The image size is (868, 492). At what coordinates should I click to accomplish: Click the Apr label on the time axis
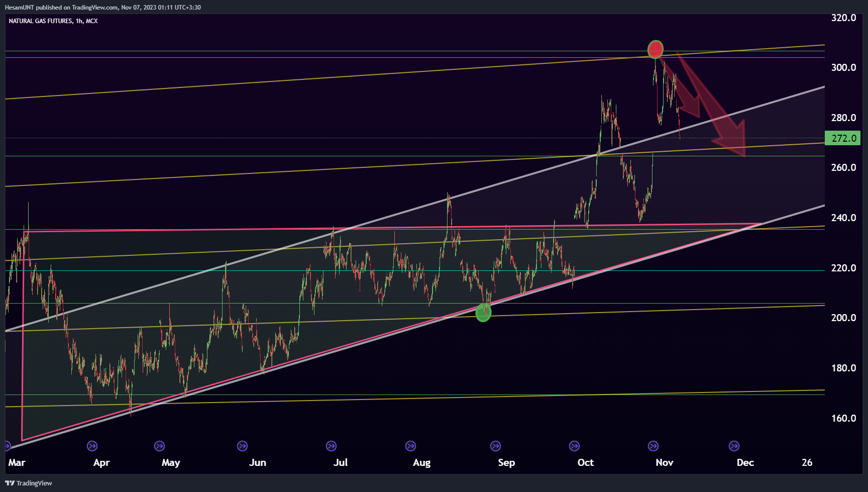pos(101,462)
